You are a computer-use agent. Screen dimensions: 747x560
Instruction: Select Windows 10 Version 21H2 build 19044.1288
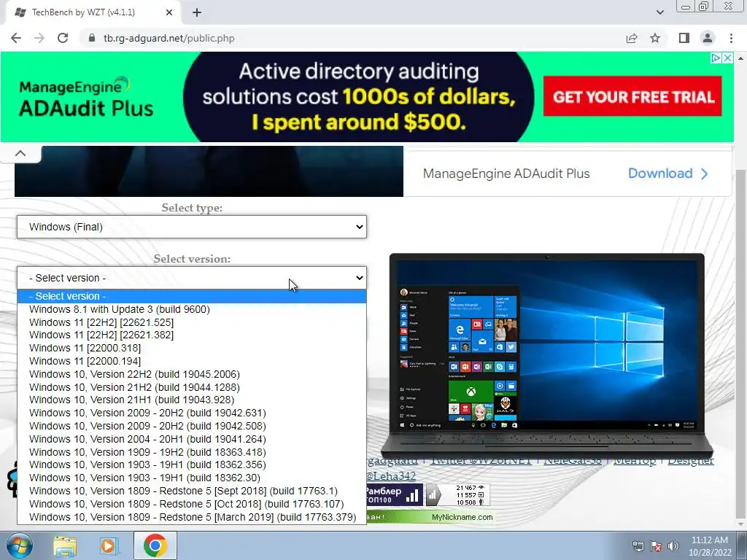click(x=192, y=387)
